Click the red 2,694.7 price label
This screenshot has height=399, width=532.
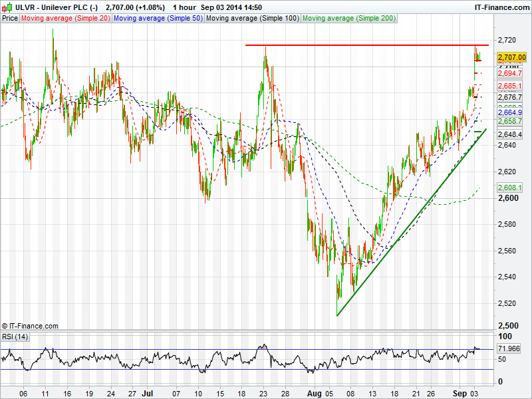tap(510, 73)
